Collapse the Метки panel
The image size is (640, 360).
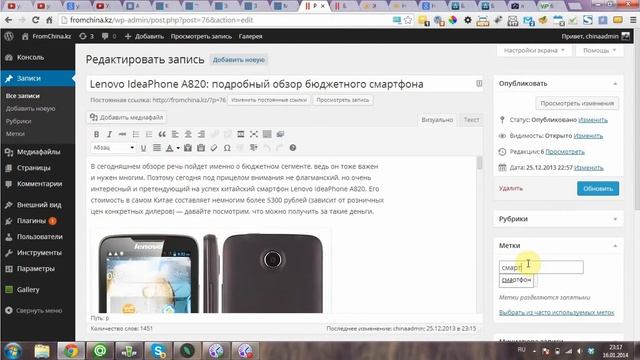pyautogui.click(x=615, y=246)
